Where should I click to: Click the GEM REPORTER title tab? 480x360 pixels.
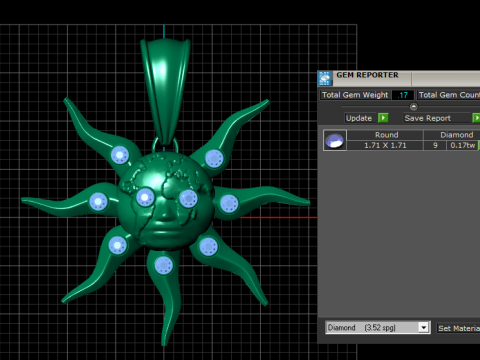tap(367, 75)
